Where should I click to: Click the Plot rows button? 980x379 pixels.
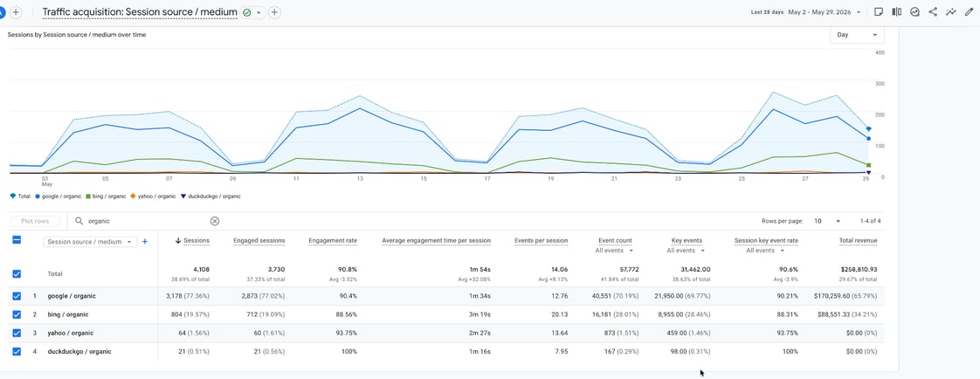tap(35, 221)
